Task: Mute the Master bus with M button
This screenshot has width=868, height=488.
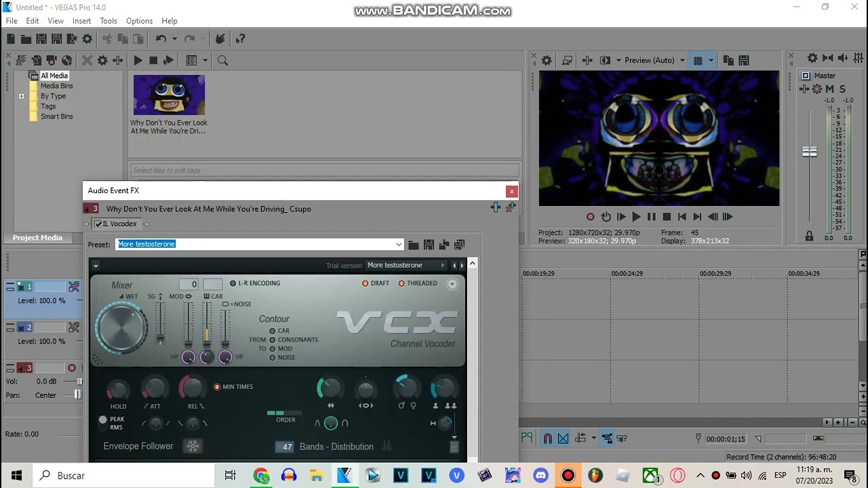Action: [x=830, y=89]
